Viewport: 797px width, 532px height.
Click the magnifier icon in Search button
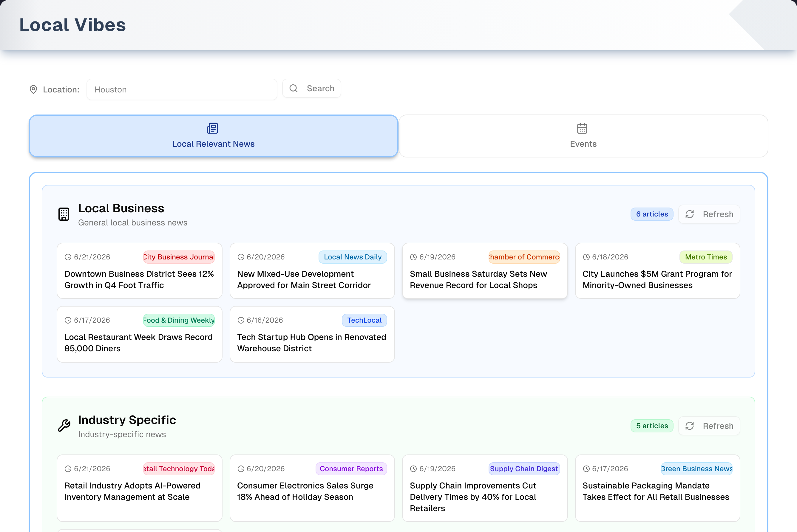(x=294, y=89)
